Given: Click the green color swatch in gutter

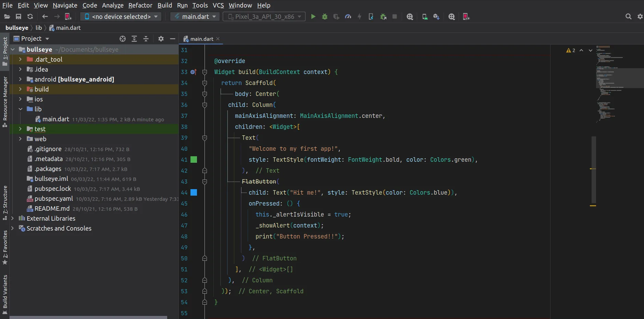Looking at the screenshot, I should (x=194, y=160).
